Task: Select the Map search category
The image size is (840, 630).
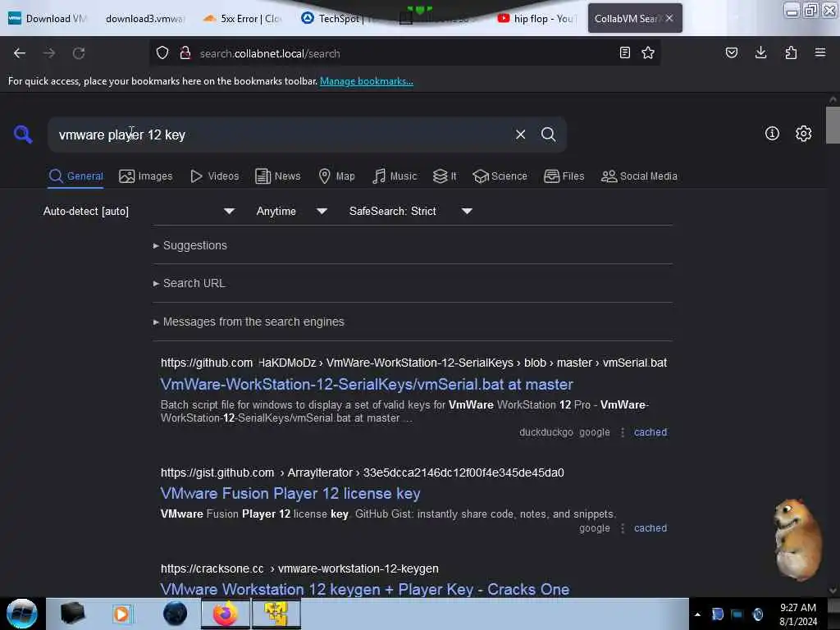Action: click(x=336, y=176)
